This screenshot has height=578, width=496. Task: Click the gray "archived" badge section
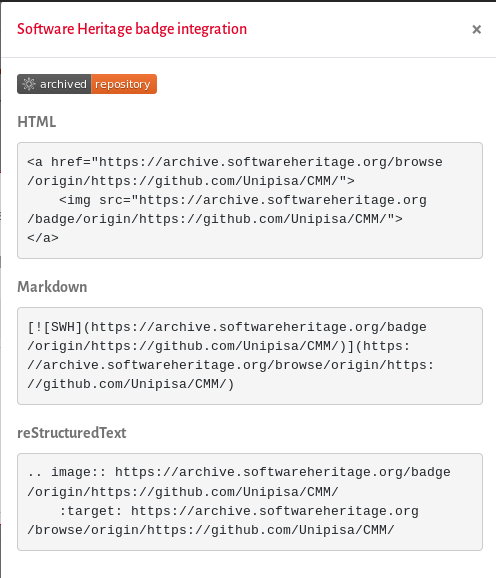click(x=54, y=84)
